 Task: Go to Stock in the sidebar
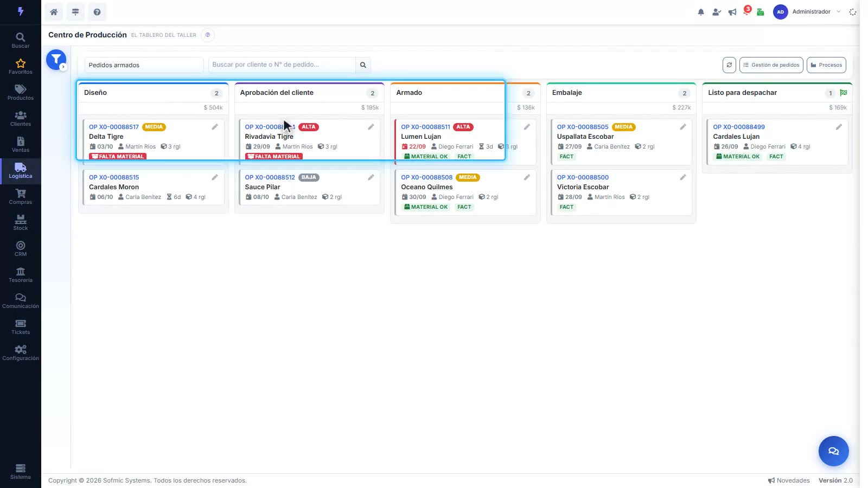pyautogui.click(x=21, y=222)
